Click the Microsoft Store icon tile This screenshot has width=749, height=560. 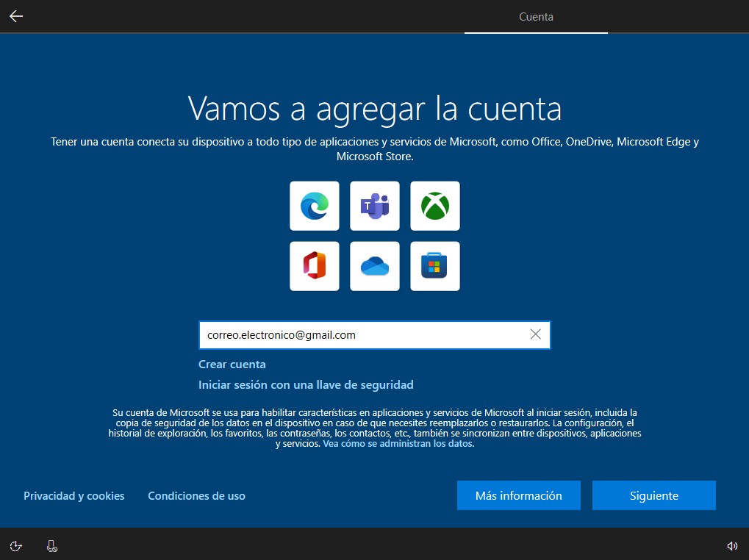(434, 266)
